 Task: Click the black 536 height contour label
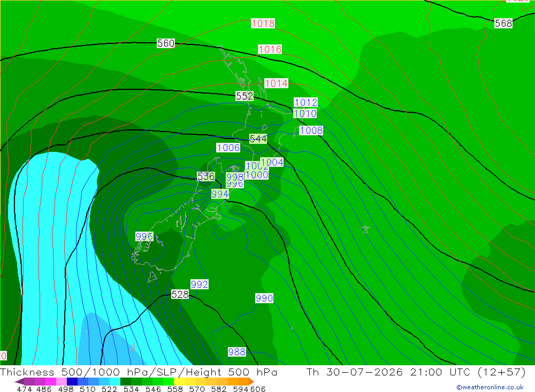206,176
